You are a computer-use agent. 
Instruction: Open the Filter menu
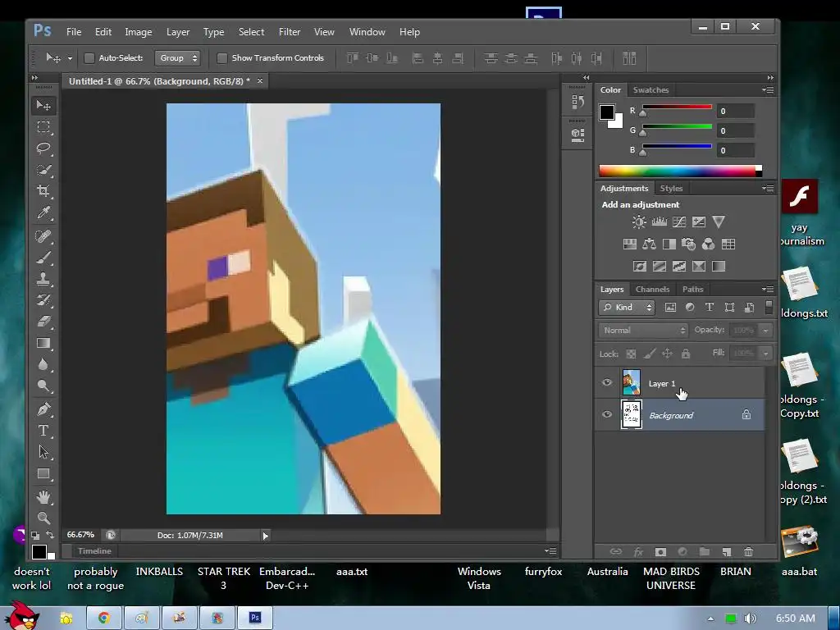click(x=290, y=32)
